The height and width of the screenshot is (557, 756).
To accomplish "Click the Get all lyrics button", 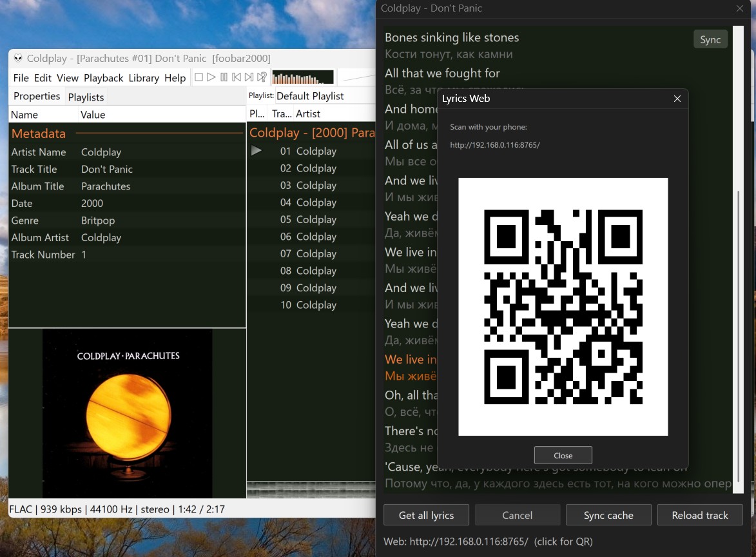I will tap(426, 515).
